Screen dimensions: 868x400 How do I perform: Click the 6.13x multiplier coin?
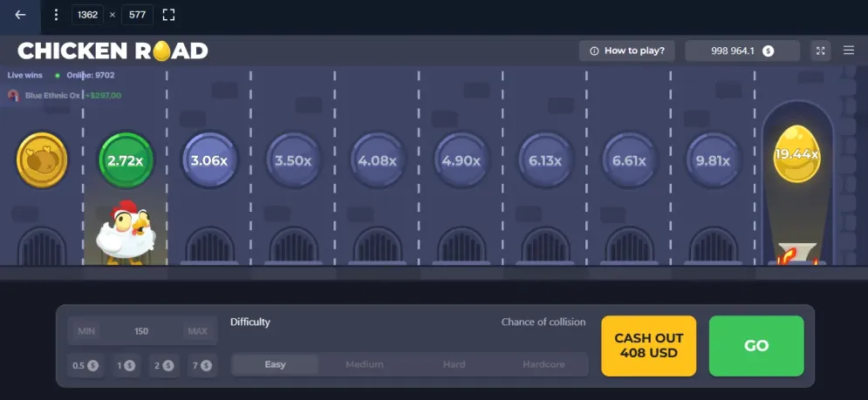click(545, 160)
